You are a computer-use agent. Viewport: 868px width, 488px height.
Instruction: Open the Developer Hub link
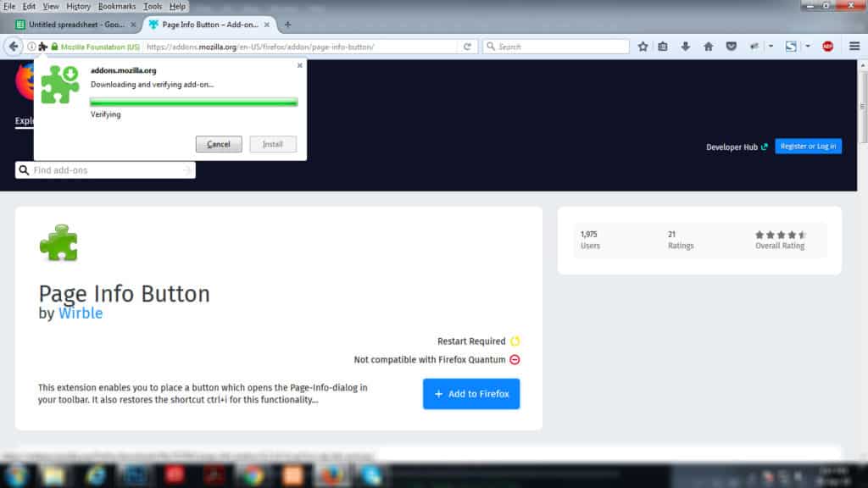[737, 147]
